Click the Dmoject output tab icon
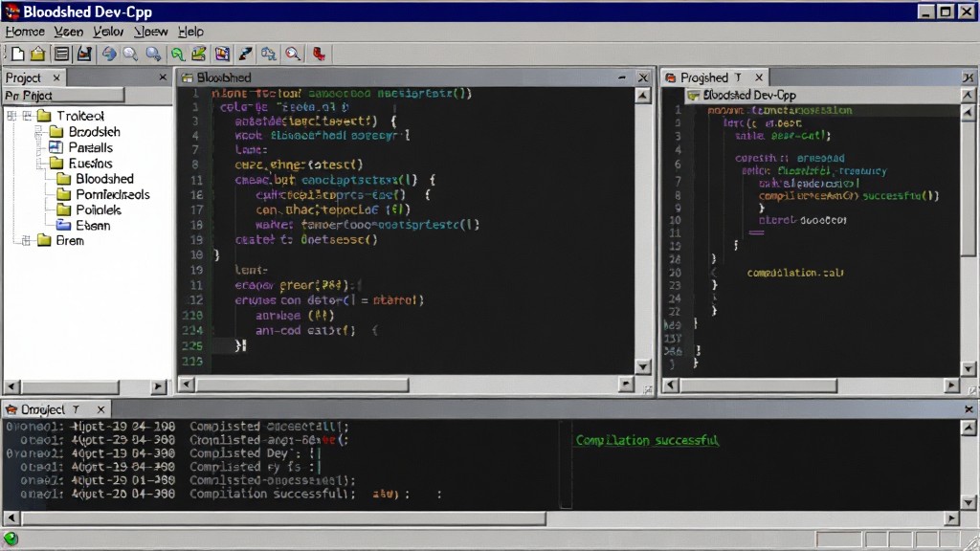This screenshot has height=551, width=980. pyautogui.click(x=11, y=409)
